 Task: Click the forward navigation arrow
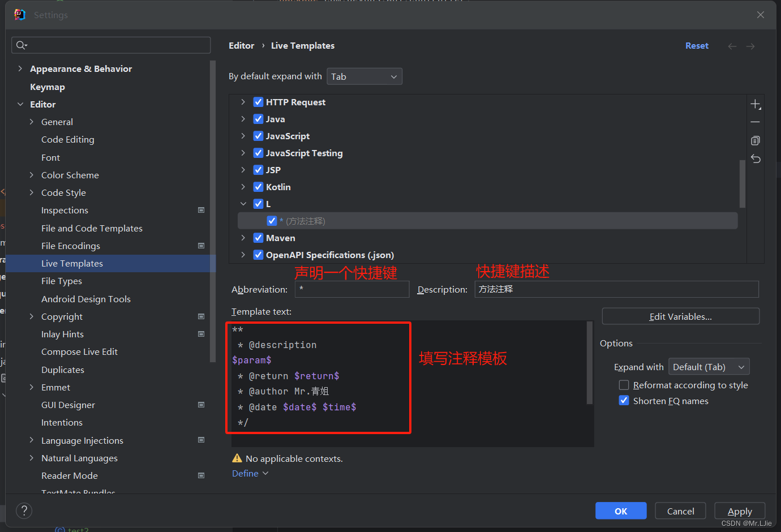(750, 46)
